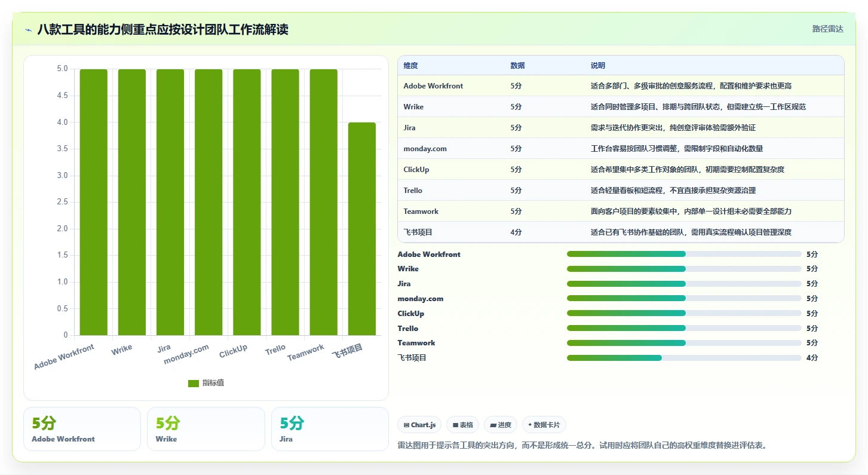
Task: Click the 4.0 tick on the chart's vertical axis
Action: pos(62,122)
